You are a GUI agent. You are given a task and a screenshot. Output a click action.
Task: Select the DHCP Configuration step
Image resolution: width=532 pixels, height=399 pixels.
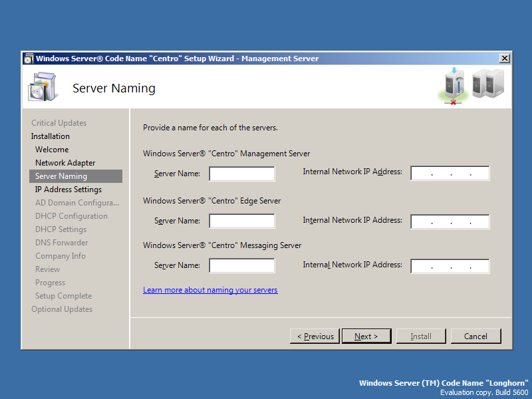click(71, 215)
